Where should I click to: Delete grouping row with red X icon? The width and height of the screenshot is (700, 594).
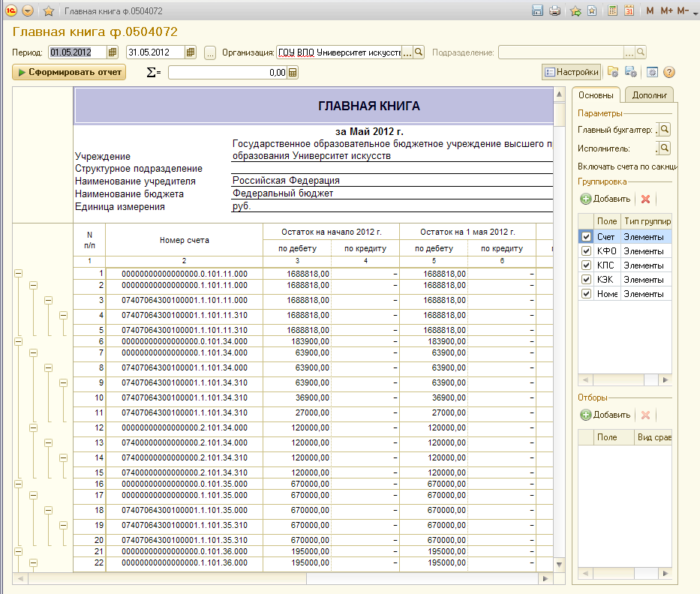(645, 199)
